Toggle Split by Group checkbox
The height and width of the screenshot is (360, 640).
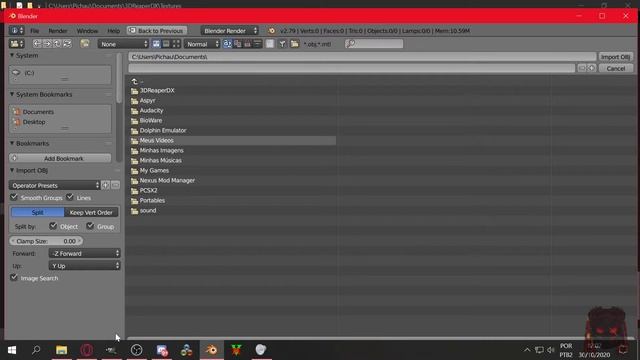tap(90, 226)
